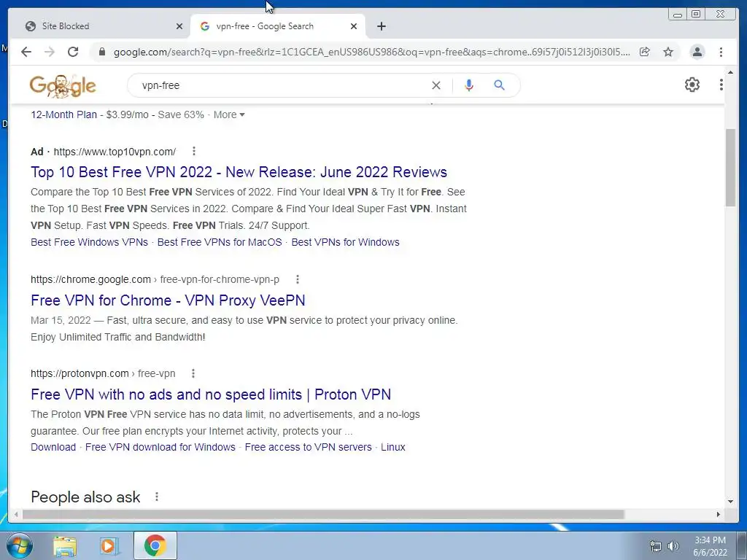Image resolution: width=747 pixels, height=560 pixels.
Task: Reload the current page
Action: (x=73, y=52)
